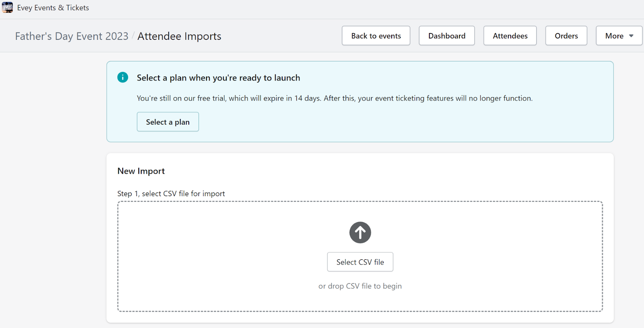
Task: Expand the More dropdown menu
Action: (619, 36)
